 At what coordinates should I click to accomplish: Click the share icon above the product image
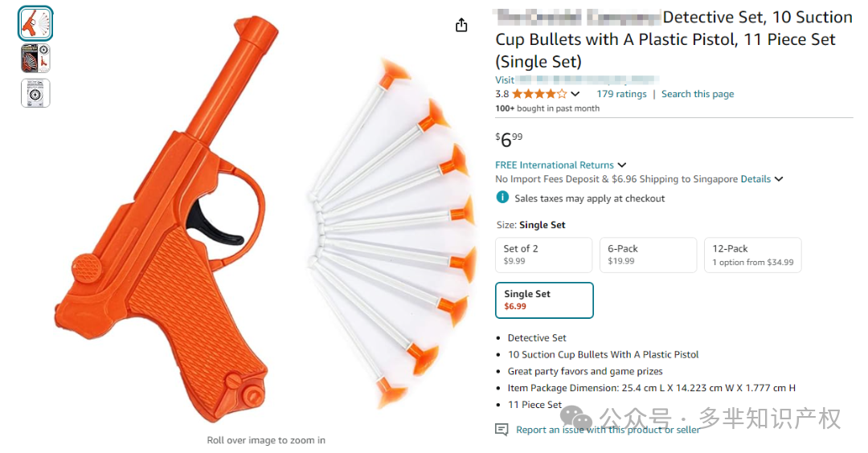[x=461, y=26]
